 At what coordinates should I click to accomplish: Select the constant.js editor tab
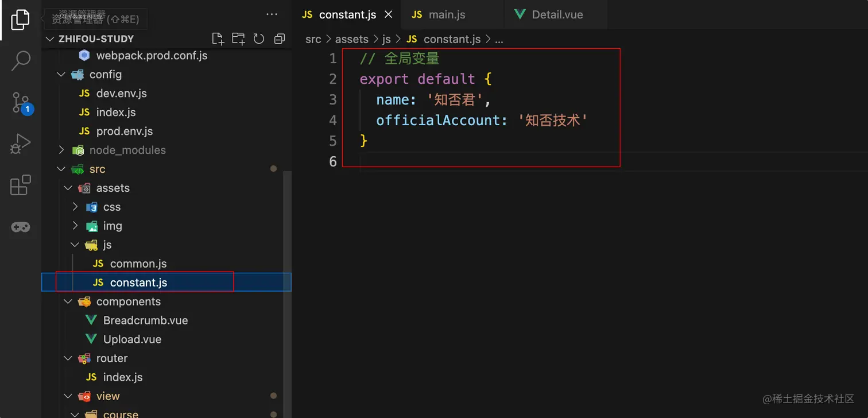[348, 15]
